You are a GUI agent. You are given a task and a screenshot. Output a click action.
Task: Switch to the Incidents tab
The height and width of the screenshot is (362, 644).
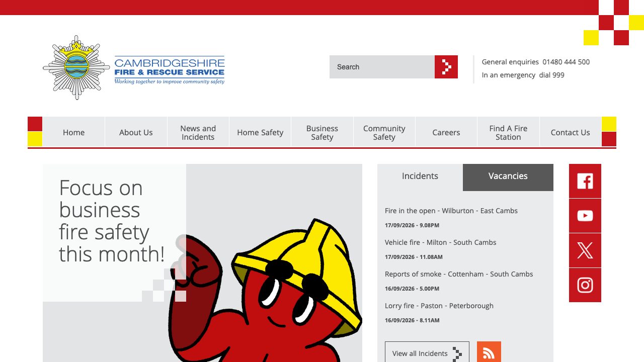point(420,176)
